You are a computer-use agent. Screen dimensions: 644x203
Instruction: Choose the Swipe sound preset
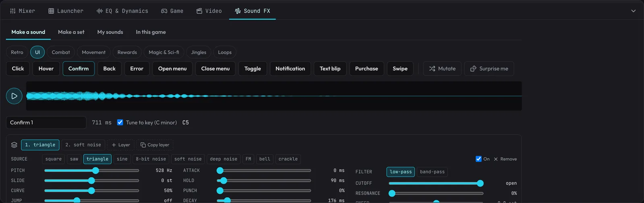(x=400, y=68)
